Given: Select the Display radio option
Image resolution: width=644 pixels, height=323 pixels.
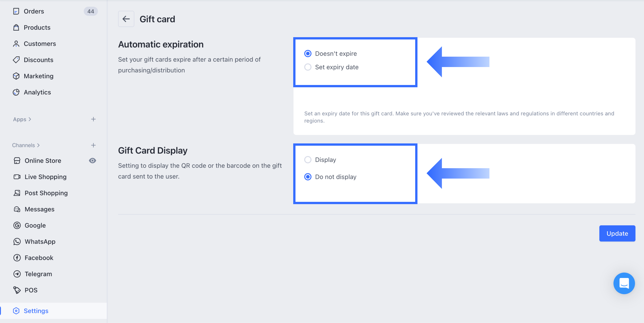Looking at the screenshot, I should [308, 160].
